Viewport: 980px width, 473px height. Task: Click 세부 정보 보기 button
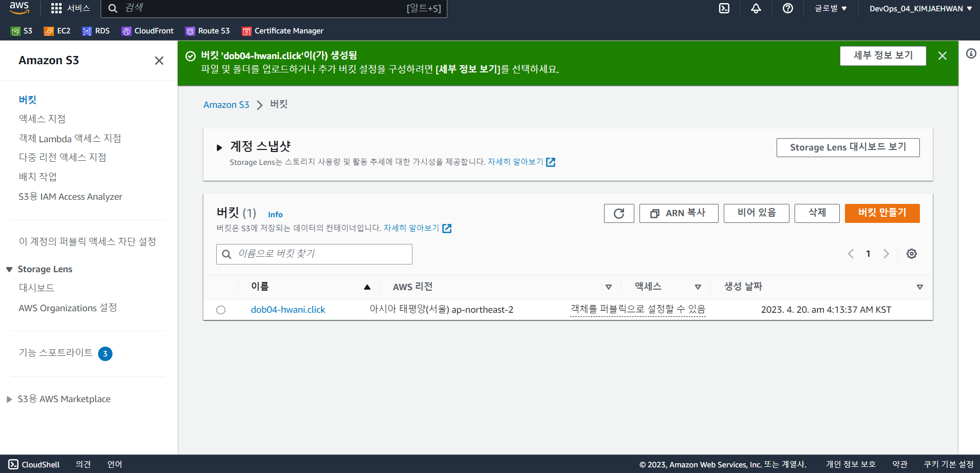click(883, 55)
